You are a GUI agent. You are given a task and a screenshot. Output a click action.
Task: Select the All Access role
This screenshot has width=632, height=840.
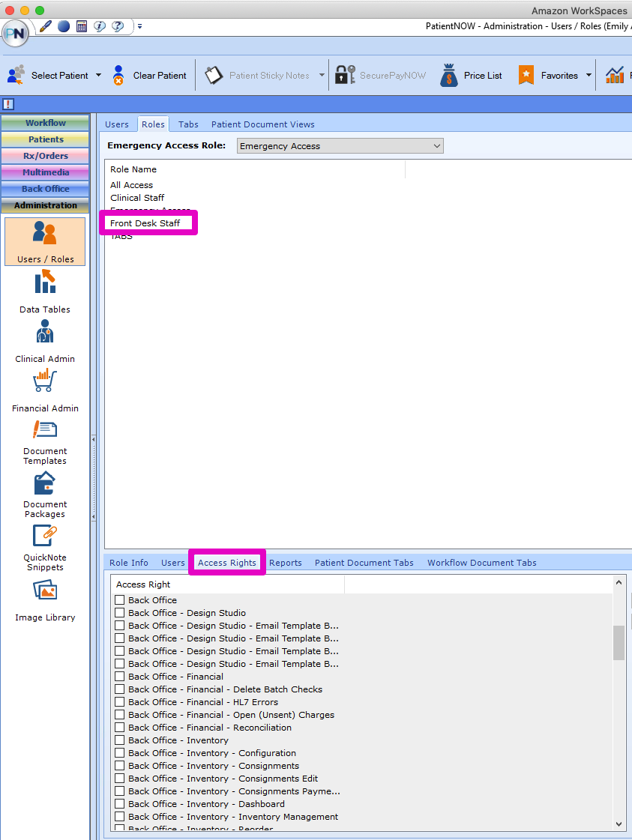pyautogui.click(x=132, y=185)
